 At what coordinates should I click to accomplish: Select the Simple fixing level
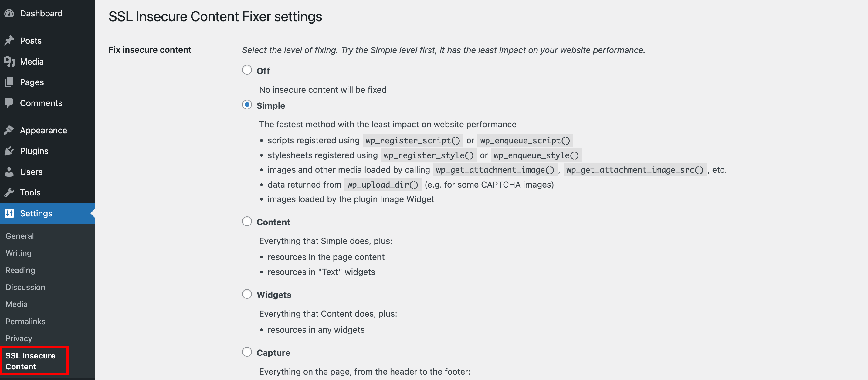[247, 105]
